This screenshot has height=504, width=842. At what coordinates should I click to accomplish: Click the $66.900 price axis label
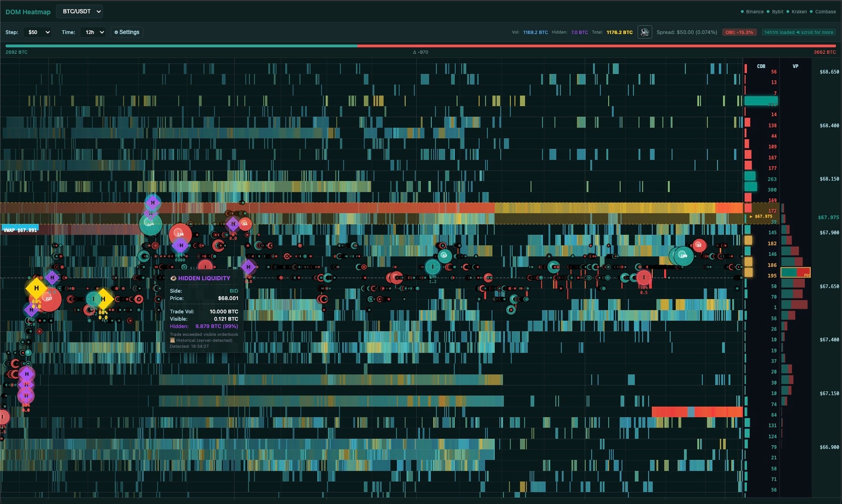829,447
